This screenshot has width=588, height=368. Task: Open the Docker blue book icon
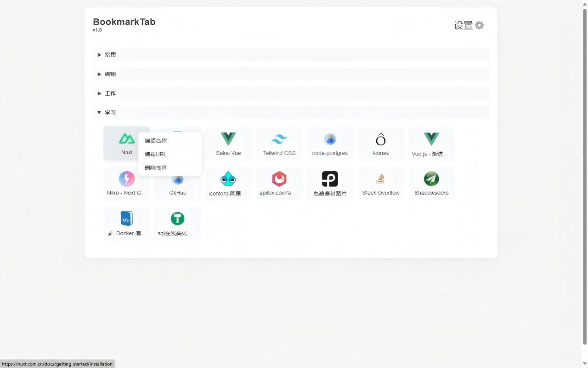point(127,218)
